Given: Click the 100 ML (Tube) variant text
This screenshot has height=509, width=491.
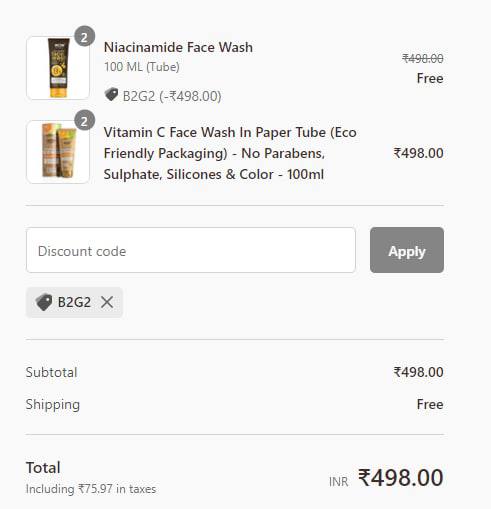Looking at the screenshot, I should click(142, 67).
